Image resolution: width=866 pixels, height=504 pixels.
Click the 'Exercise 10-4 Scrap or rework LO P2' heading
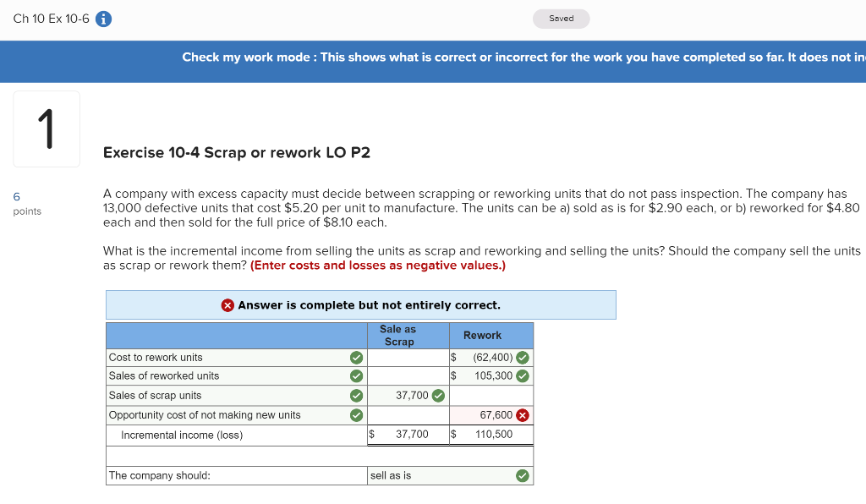pos(237,153)
